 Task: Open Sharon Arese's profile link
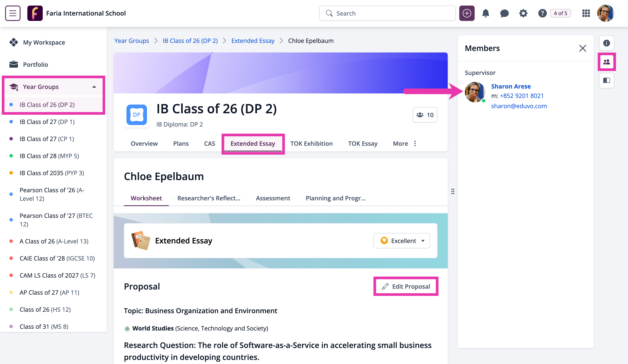click(x=511, y=86)
